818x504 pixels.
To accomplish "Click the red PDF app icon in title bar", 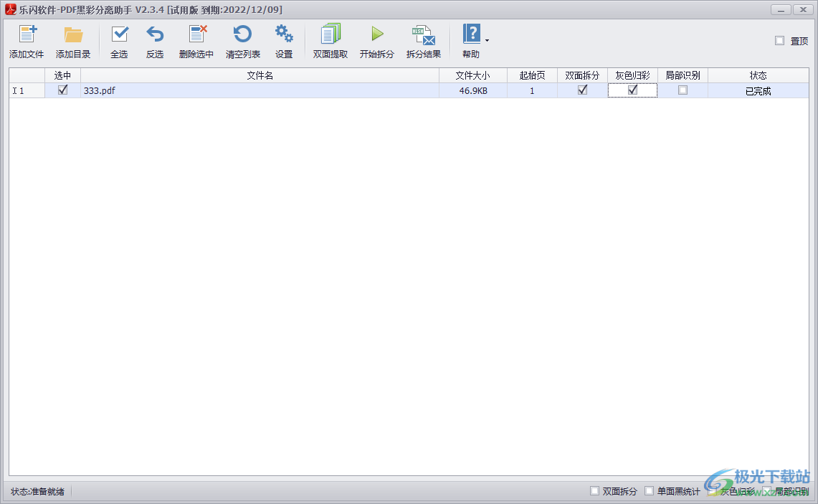I will (11, 9).
